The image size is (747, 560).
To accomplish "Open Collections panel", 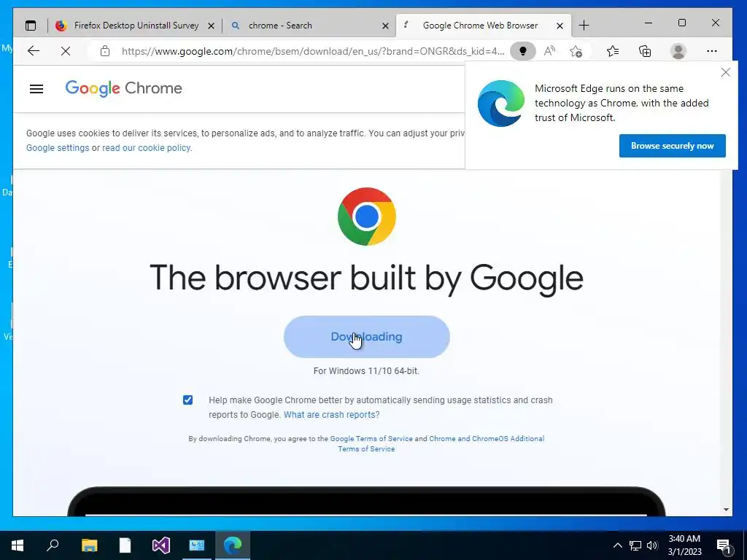I will (x=645, y=51).
